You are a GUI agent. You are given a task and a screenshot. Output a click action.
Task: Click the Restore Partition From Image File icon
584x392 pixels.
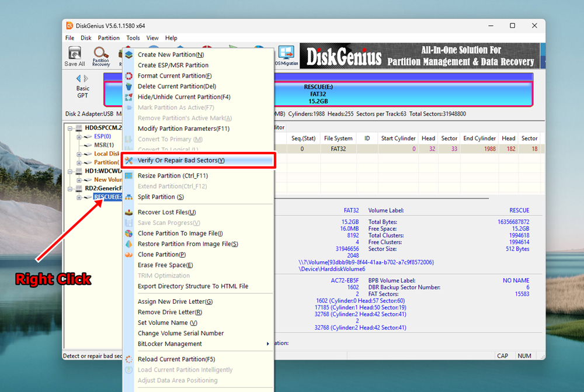(129, 244)
